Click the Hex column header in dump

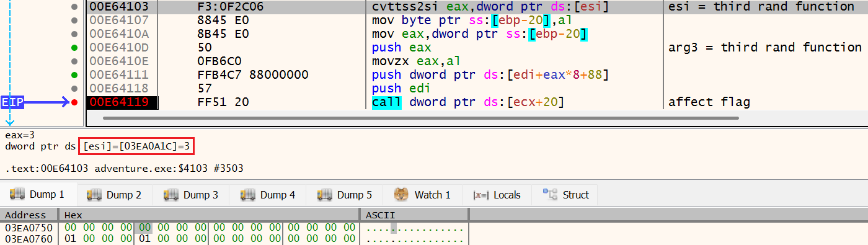coord(210,215)
